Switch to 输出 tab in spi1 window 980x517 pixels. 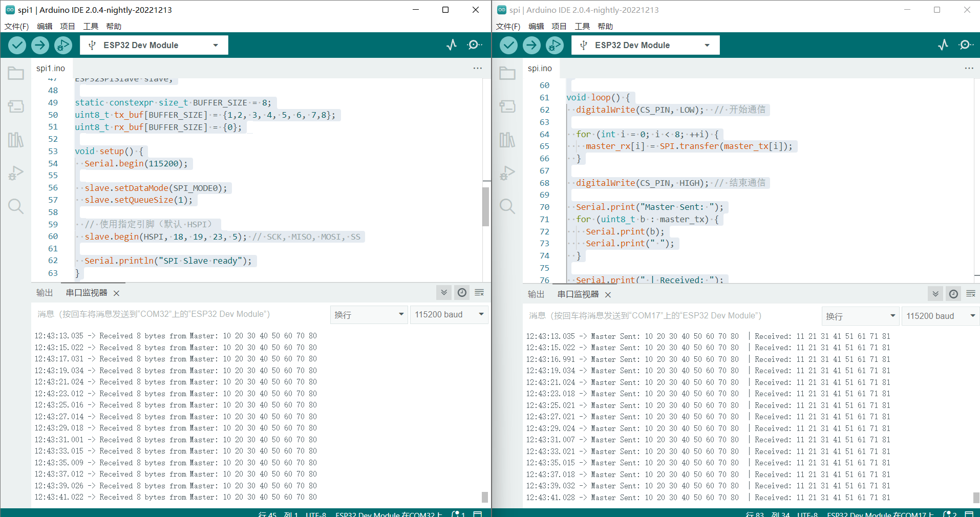[x=45, y=293]
